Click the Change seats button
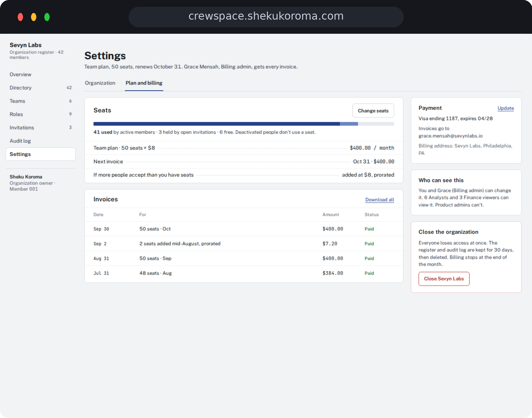The image size is (532, 418). click(373, 111)
